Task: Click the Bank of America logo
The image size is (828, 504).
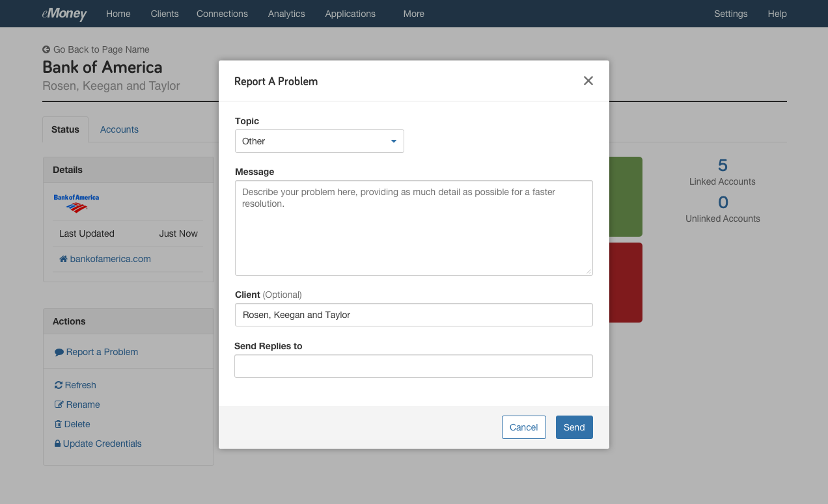Action: [x=76, y=204]
